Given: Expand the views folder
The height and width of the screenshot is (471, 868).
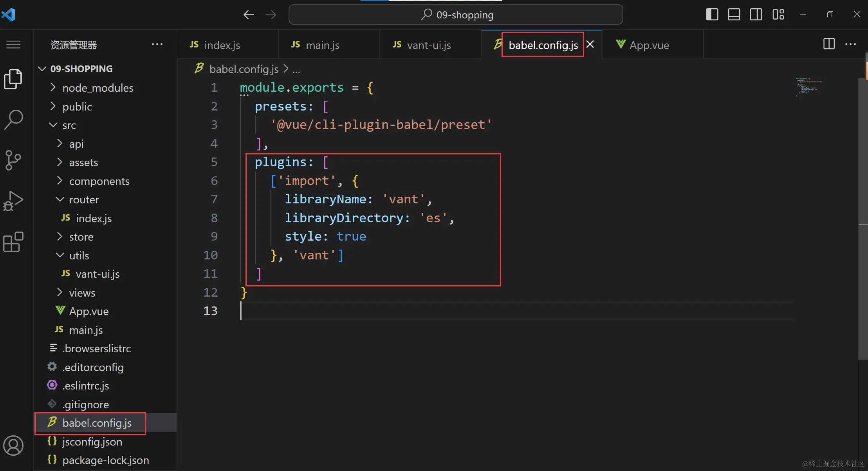Looking at the screenshot, I should [x=105, y=293].
